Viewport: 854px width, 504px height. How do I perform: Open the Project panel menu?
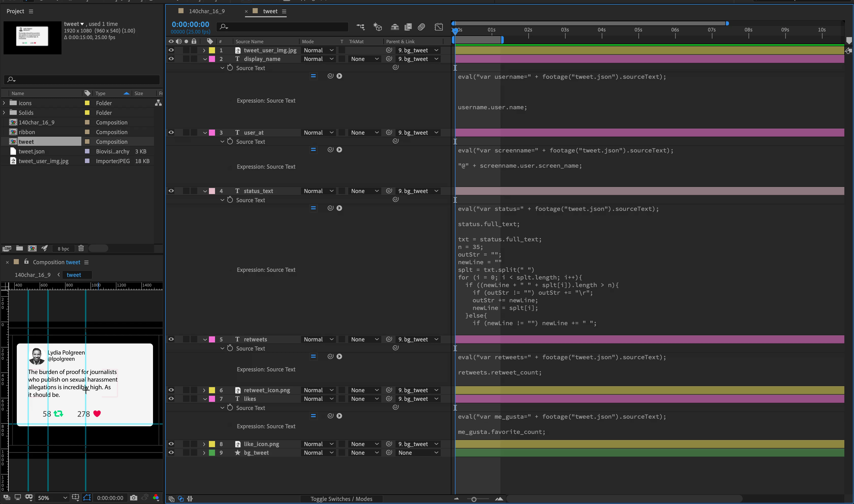(31, 11)
